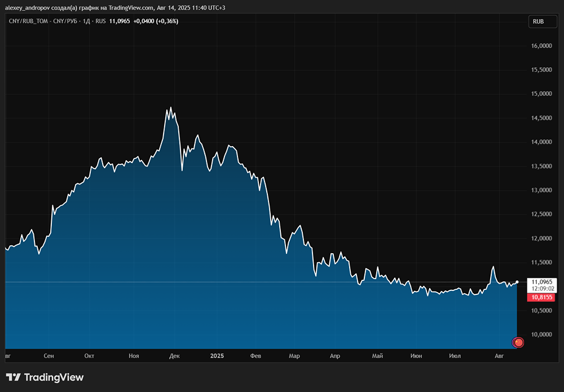Click the 14,0000 price axis label
The height and width of the screenshot is (392, 564).
[541, 142]
